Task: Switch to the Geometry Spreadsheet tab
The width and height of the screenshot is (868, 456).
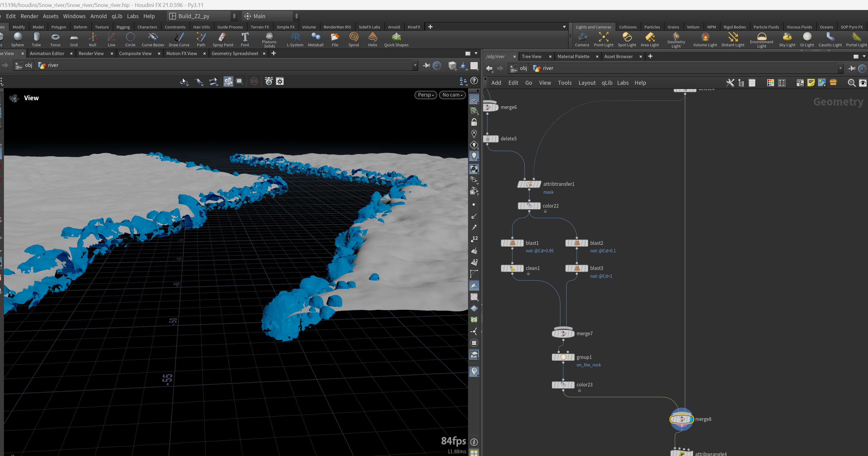Action: click(x=234, y=54)
